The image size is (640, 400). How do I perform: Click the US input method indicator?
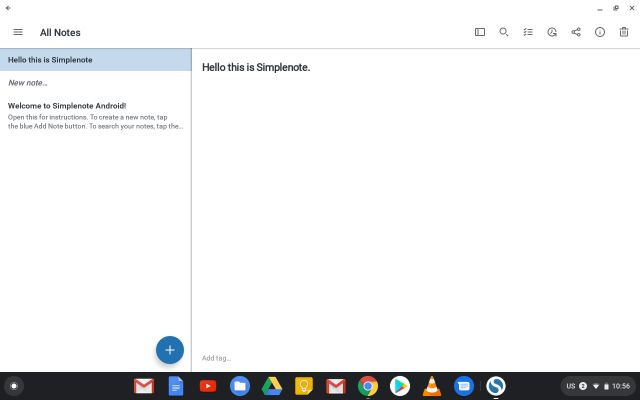571,386
